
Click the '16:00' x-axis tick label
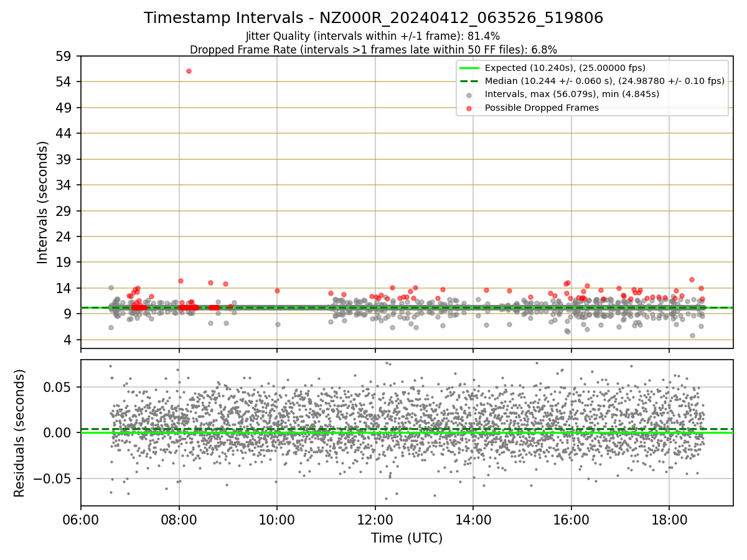pos(571,519)
